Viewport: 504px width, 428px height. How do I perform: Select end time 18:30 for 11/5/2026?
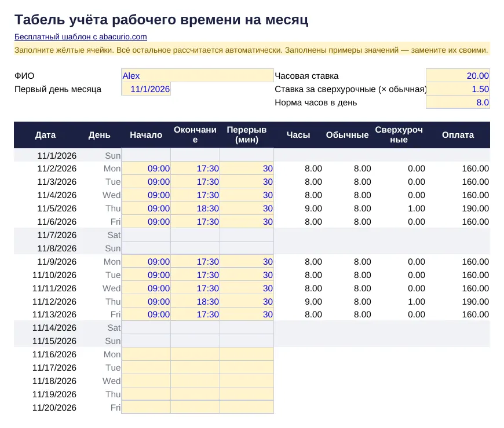click(x=195, y=208)
